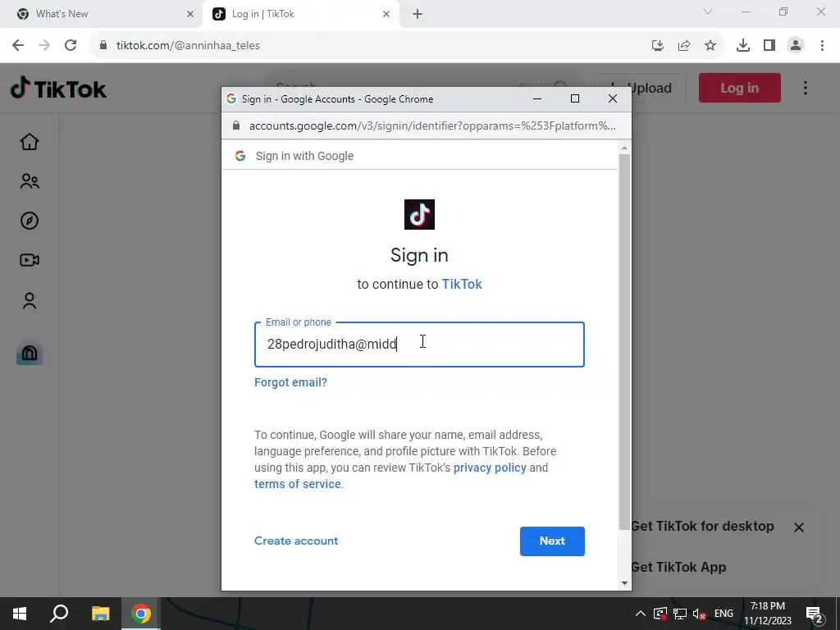Click the popup's accounts.google.com address
Viewport: 840px width, 630px height.
click(x=432, y=126)
